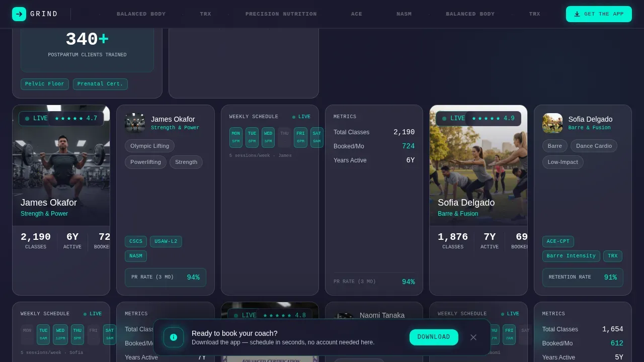The image size is (644, 362).
Task: Select the WED 5PM schedule slot
Action: (x=268, y=137)
